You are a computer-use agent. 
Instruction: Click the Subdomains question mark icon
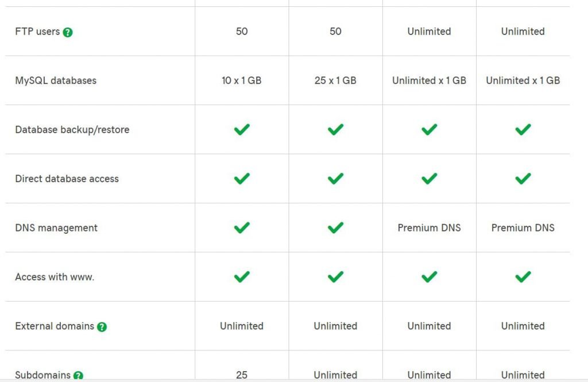[78, 375]
